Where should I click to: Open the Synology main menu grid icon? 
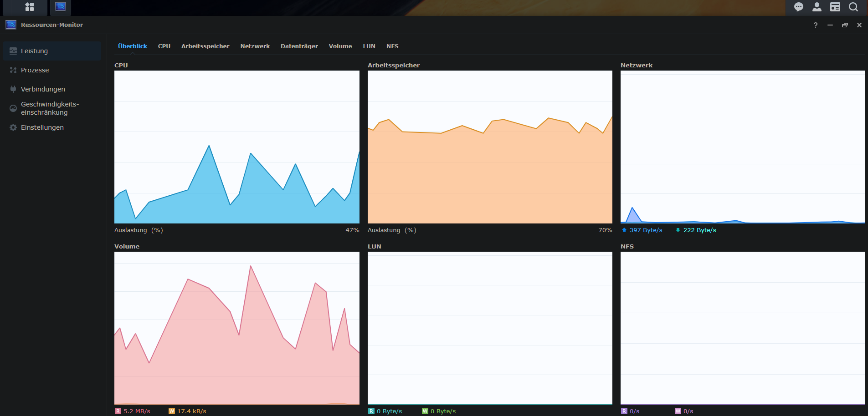coord(29,7)
